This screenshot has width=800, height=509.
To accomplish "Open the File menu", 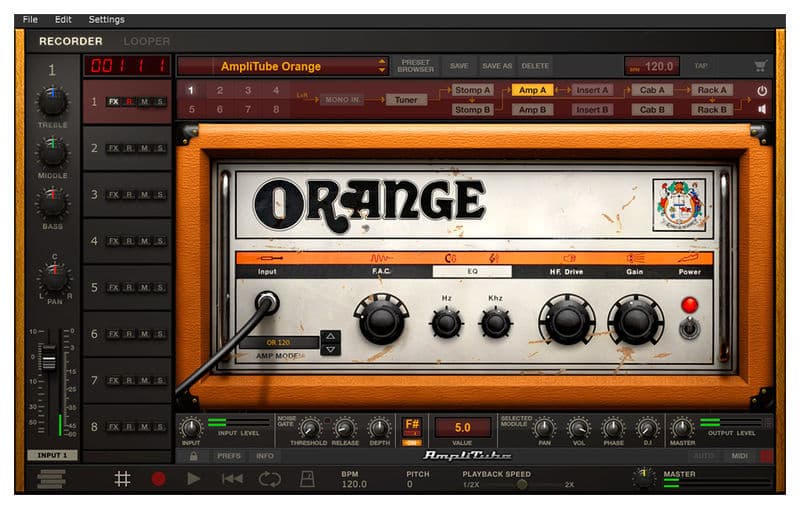I will click(x=30, y=19).
